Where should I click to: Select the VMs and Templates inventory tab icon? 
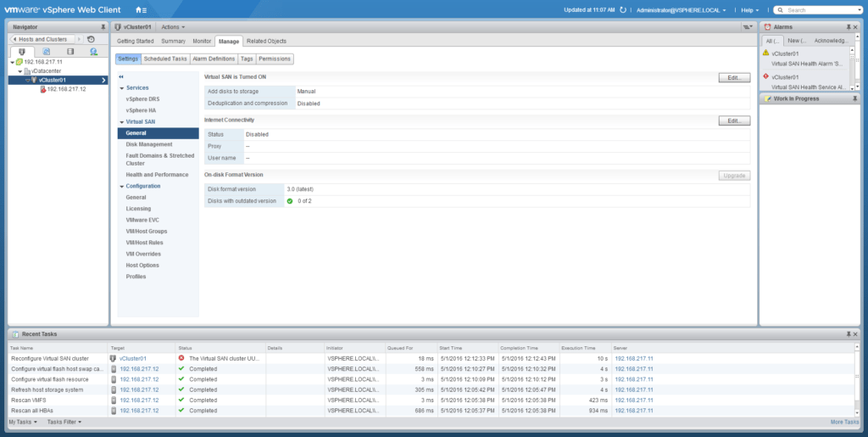[47, 52]
